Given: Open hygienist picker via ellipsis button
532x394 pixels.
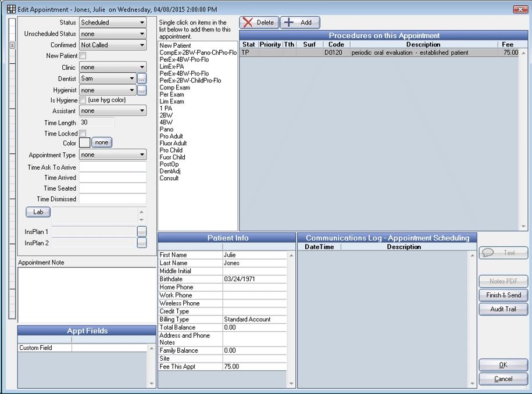Looking at the screenshot, I should 142,90.
